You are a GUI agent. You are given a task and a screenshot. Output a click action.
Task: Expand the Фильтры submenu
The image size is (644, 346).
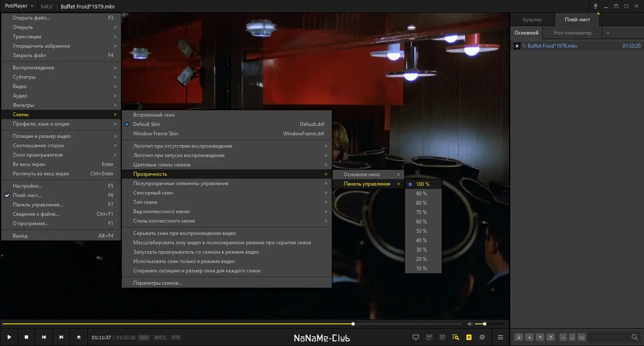[61, 105]
